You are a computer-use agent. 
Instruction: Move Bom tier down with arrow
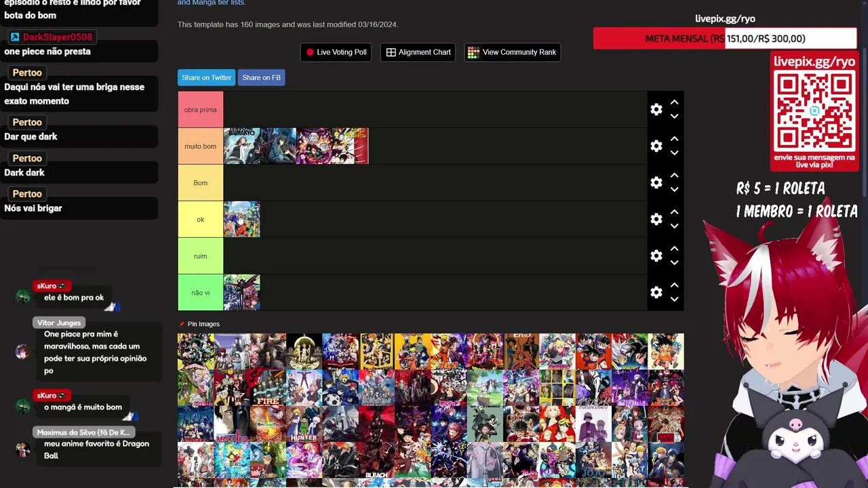click(674, 190)
